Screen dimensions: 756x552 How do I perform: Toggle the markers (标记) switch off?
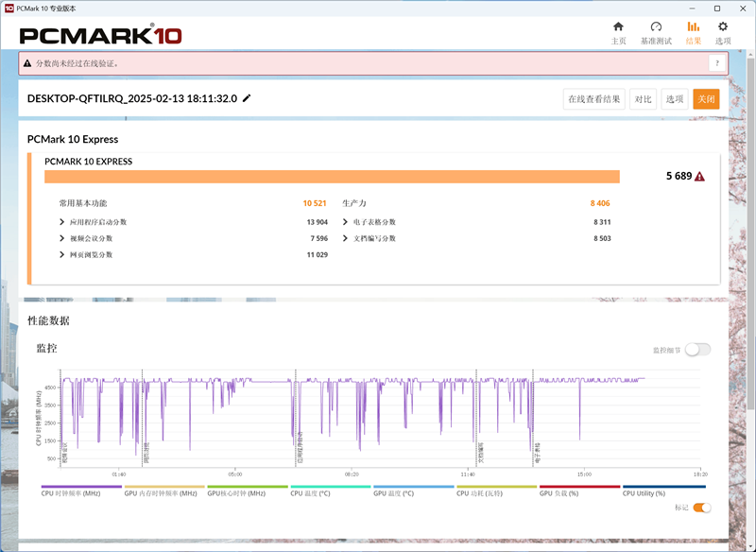click(702, 508)
